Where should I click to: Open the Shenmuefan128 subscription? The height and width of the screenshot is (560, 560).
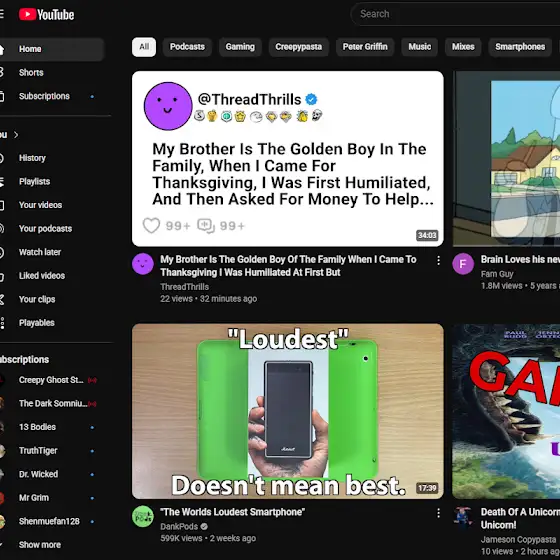click(x=49, y=521)
